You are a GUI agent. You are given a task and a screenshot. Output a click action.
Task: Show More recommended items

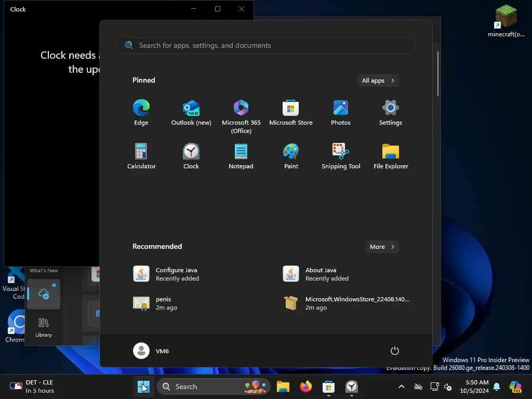(x=382, y=247)
